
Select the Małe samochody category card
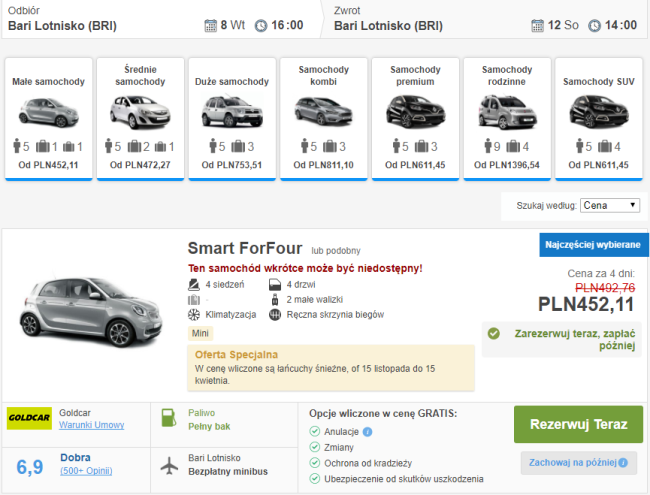tap(49, 119)
